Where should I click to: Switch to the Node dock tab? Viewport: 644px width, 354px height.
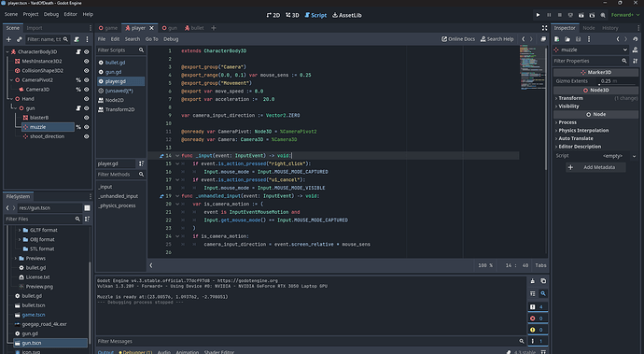coord(589,28)
